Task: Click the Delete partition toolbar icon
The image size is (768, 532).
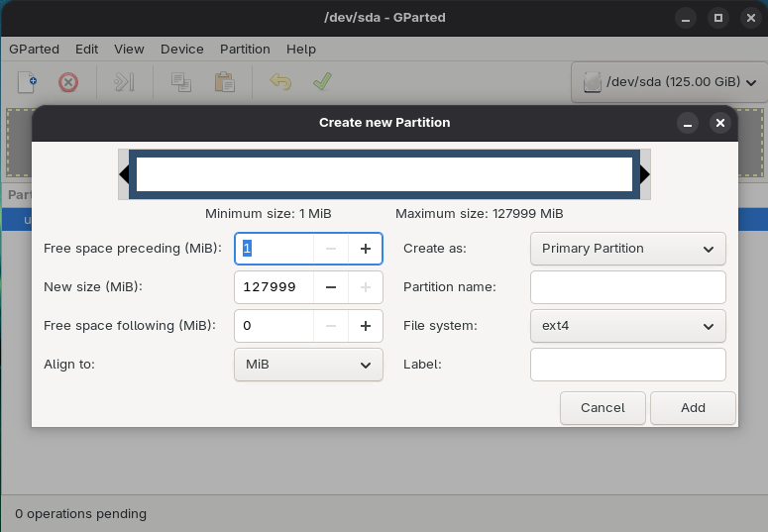Action: coord(67,82)
